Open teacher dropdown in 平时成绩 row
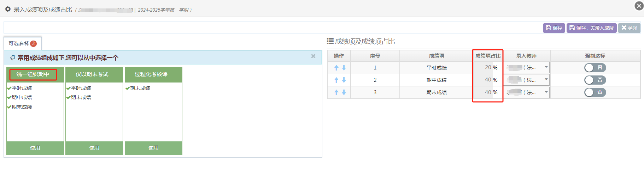The image size is (644, 171). pyautogui.click(x=527, y=67)
